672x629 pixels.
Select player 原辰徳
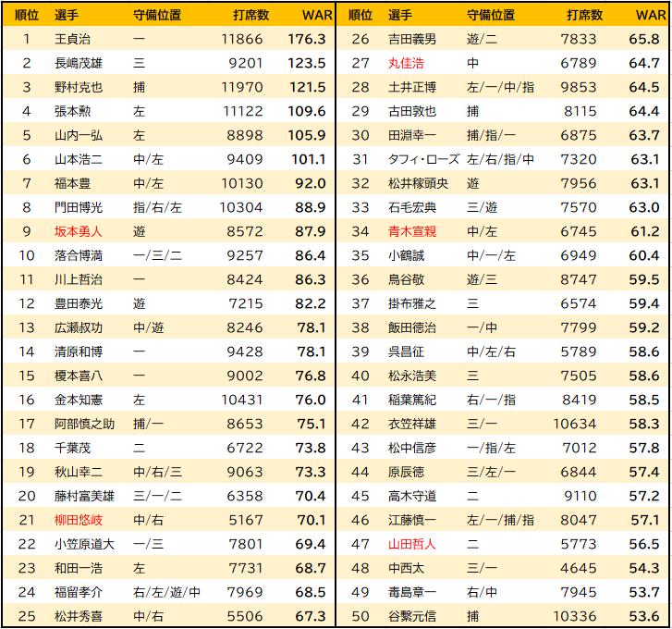[407, 471]
